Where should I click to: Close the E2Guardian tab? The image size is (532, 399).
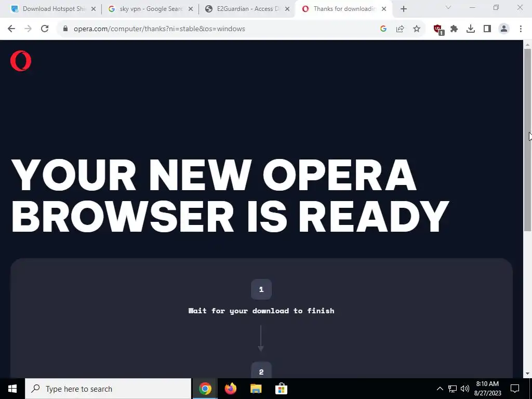point(287,9)
